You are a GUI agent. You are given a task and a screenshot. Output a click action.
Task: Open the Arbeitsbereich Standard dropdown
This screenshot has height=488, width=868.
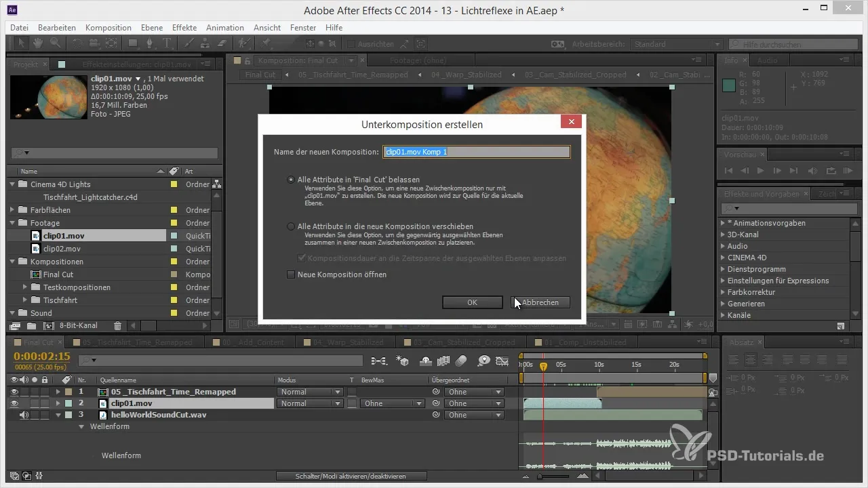coord(675,44)
